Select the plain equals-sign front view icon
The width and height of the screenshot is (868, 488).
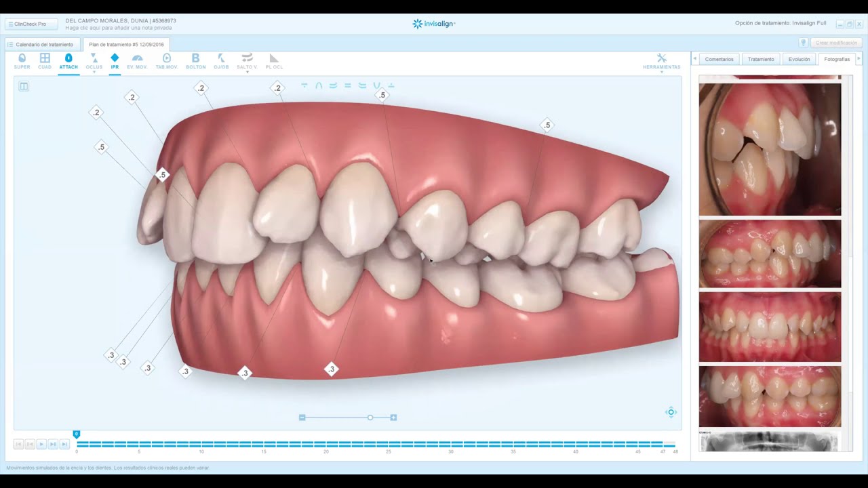348,85
